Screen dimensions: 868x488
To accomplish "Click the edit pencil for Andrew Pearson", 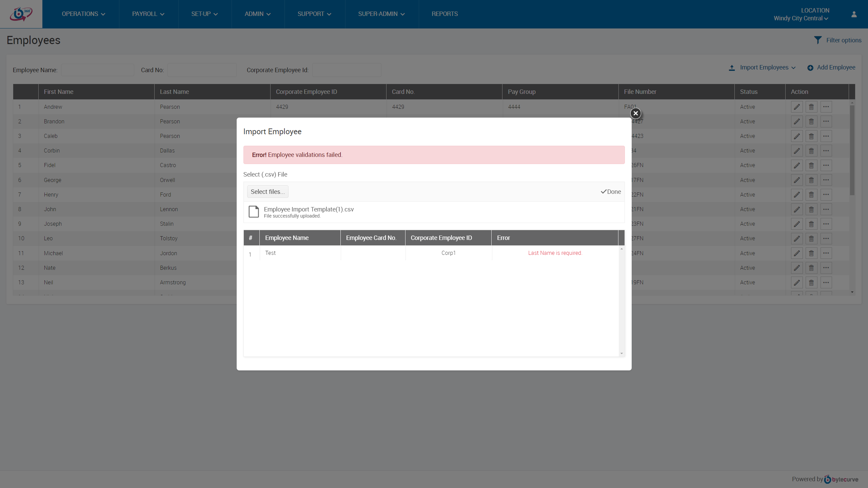I will [x=796, y=107].
